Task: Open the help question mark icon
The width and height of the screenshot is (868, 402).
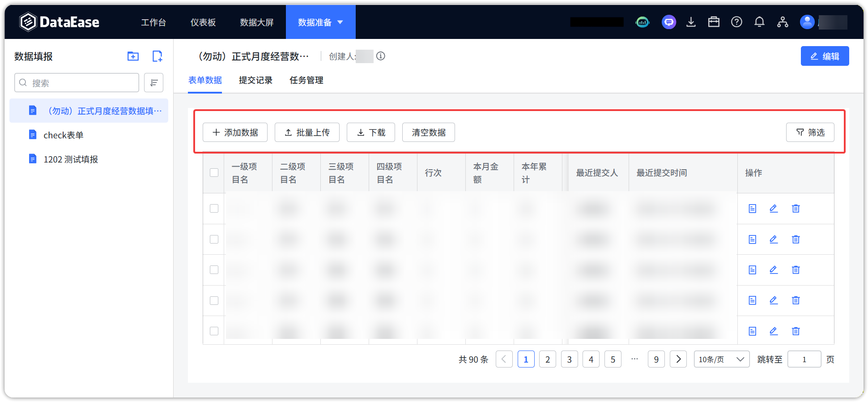Action: click(x=736, y=22)
